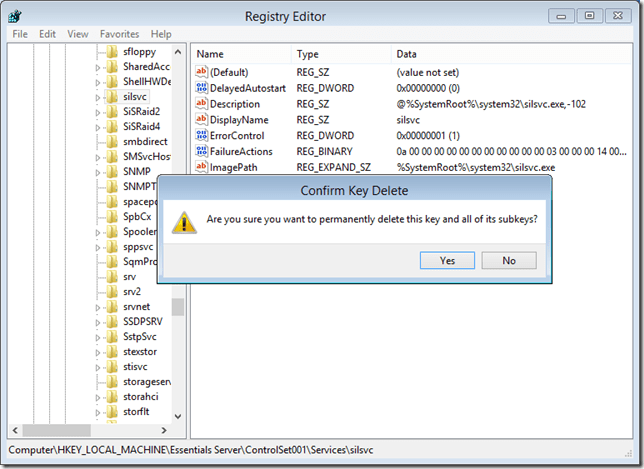
Task: Expand the stexstor tree node
Action: point(98,353)
